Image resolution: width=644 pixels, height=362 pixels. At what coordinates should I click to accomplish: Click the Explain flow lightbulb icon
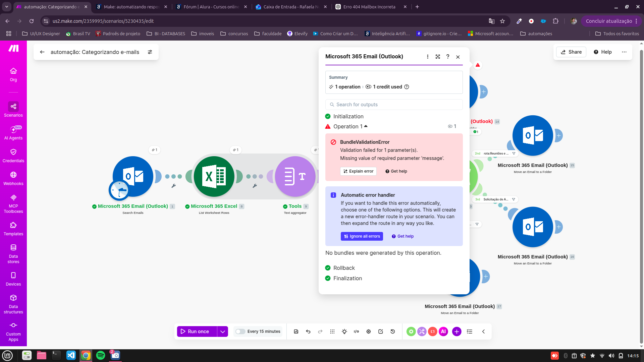(x=344, y=331)
